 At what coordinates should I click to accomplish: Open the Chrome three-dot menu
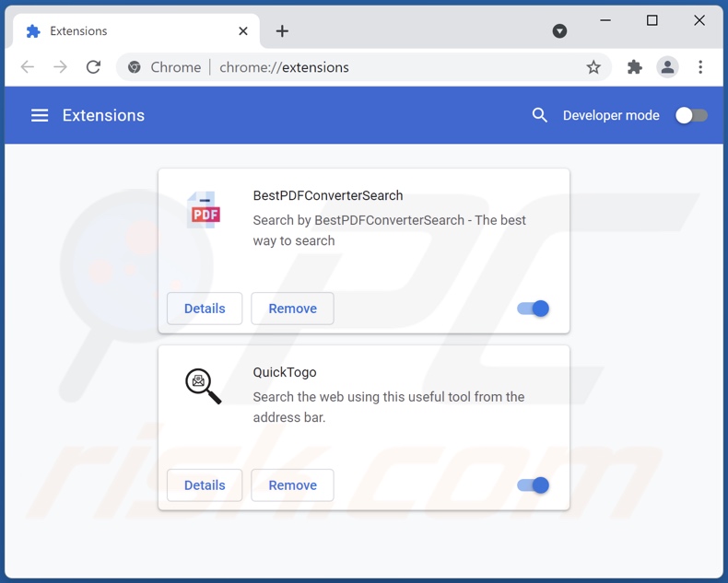(x=700, y=67)
